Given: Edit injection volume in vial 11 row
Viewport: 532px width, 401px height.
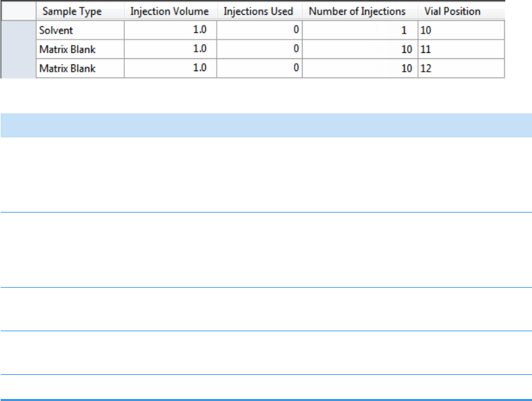Looking at the screenshot, I should pyautogui.click(x=170, y=49).
